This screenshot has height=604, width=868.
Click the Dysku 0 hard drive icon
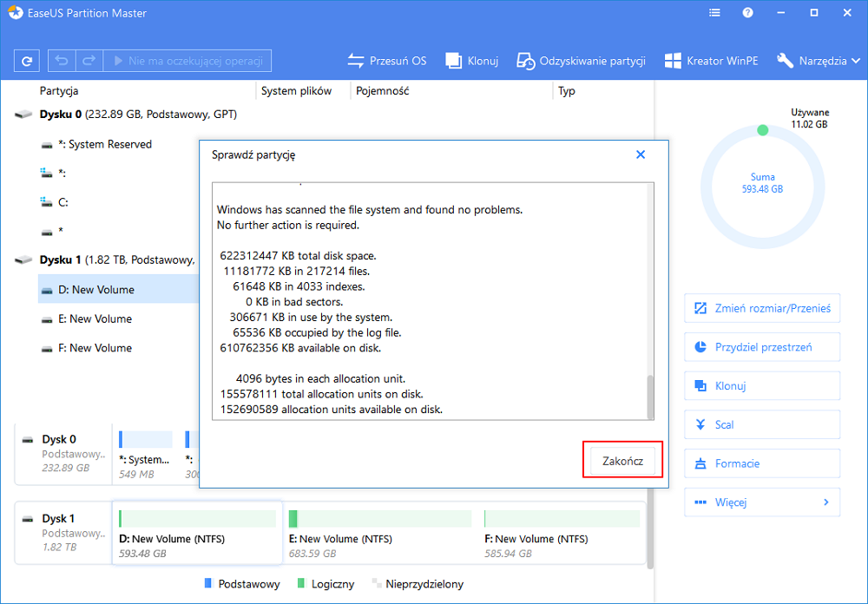point(23,115)
